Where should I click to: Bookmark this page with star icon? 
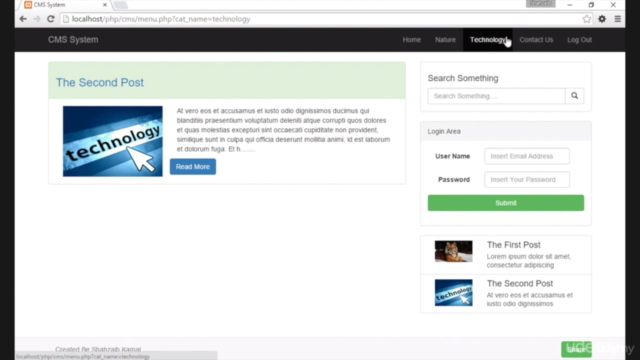pyautogui.click(x=587, y=19)
